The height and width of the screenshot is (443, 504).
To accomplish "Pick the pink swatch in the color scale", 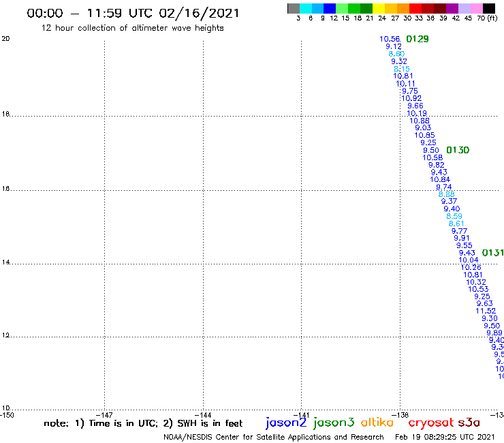I will 477,8.
